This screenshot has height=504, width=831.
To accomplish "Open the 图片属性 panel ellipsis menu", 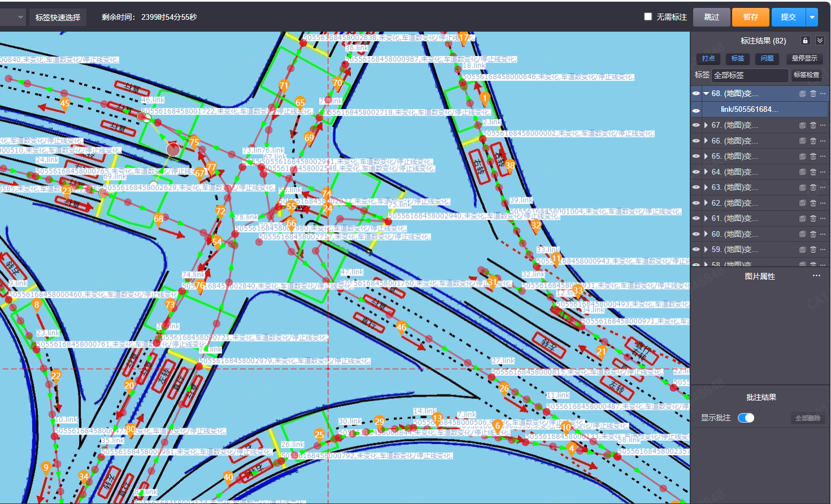I will [x=816, y=276].
